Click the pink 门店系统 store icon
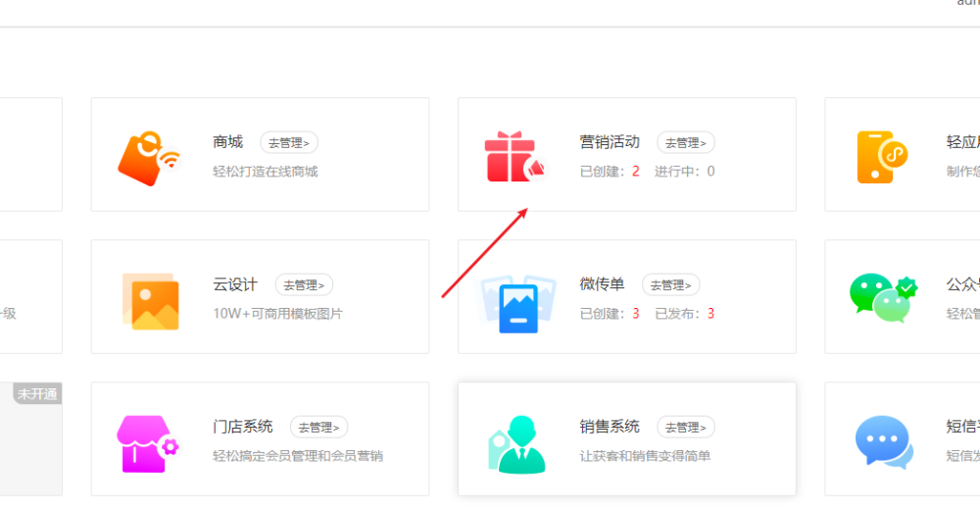 click(148, 443)
